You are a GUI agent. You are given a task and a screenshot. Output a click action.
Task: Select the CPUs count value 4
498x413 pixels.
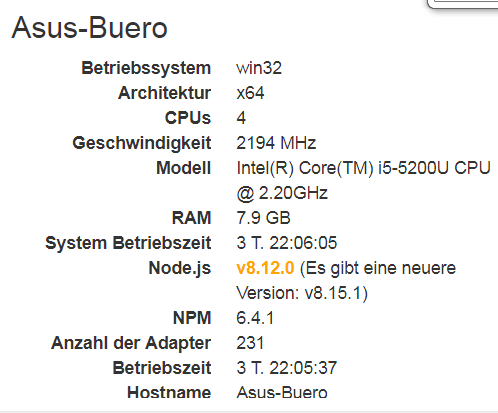pyautogui.click(x=241, y=118)
